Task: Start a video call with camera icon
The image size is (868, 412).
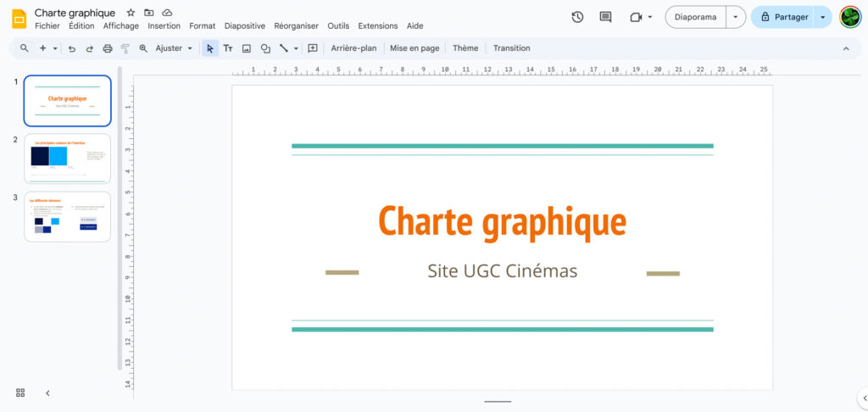Action: click(x=636, y=17)
